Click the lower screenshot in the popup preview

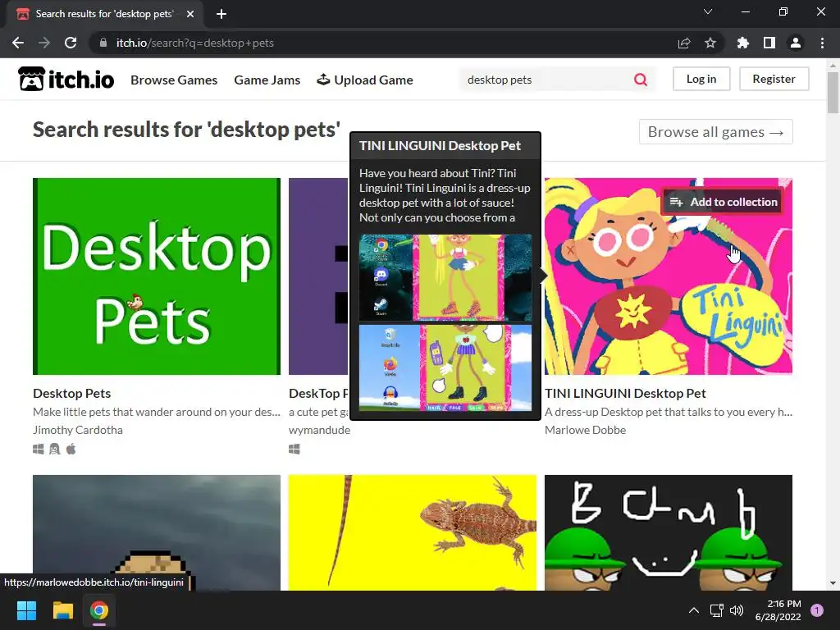[445, 368]
